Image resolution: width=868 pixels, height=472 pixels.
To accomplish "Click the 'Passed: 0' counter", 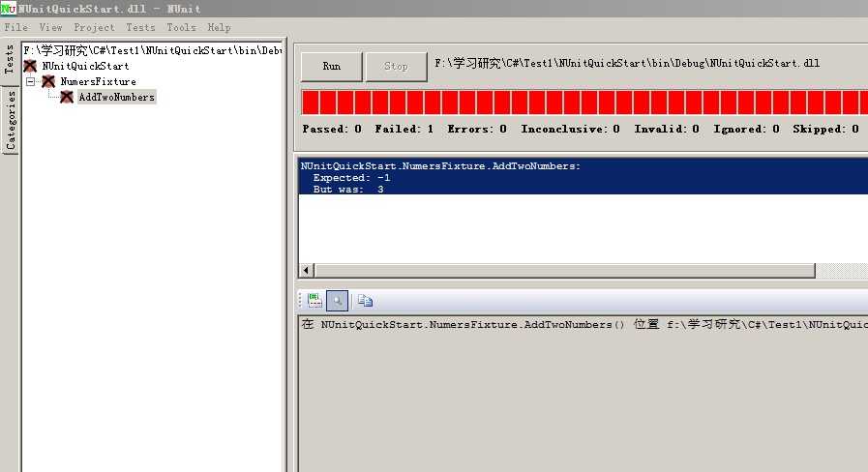I will pos(332,129).
